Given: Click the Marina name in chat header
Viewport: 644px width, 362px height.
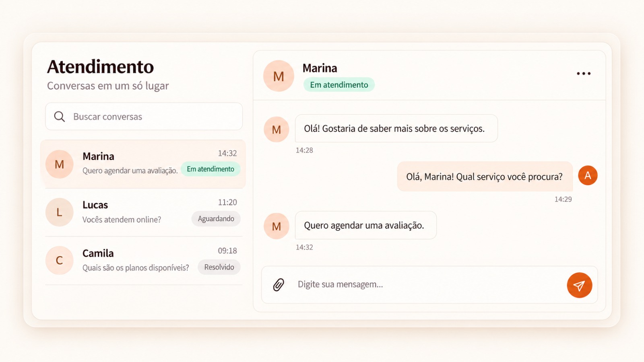Looking at the screenshot, I should (x=320, y=68).
